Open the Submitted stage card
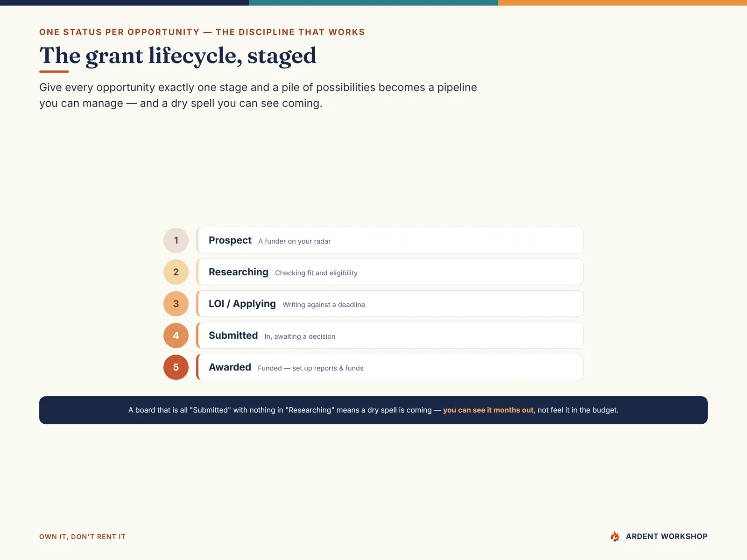The width and height of the screenshot is (747, 560). click(390, 336)
